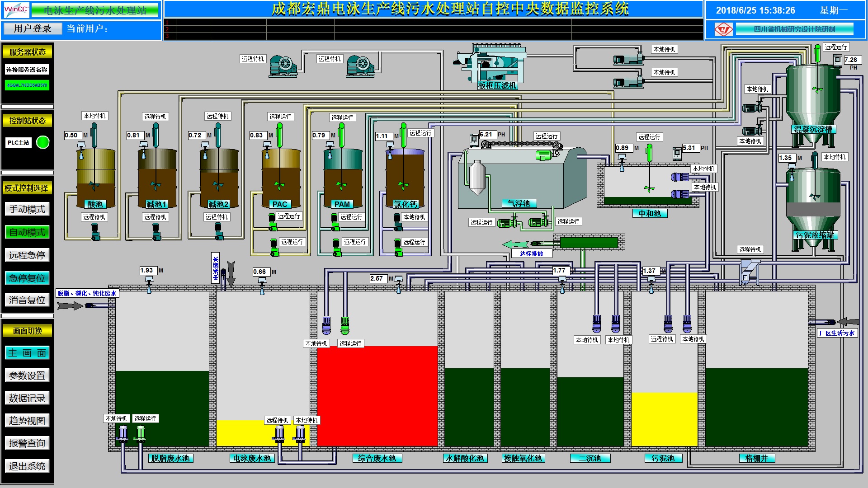Screen dimensions: 868x488
Task: Click the 厂区生活污水 inlet label
Action: coord(837,333)
